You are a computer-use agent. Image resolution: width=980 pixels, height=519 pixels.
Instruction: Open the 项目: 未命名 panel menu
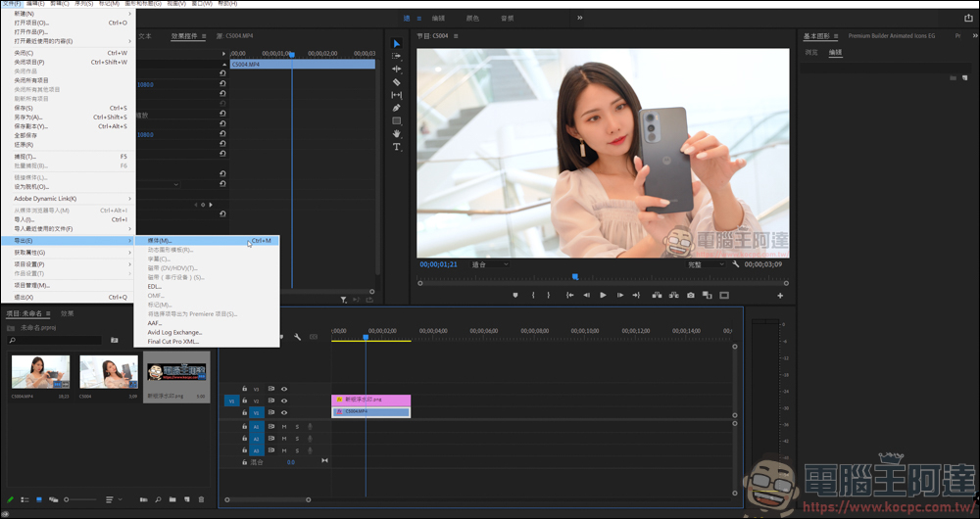[48, 313]
